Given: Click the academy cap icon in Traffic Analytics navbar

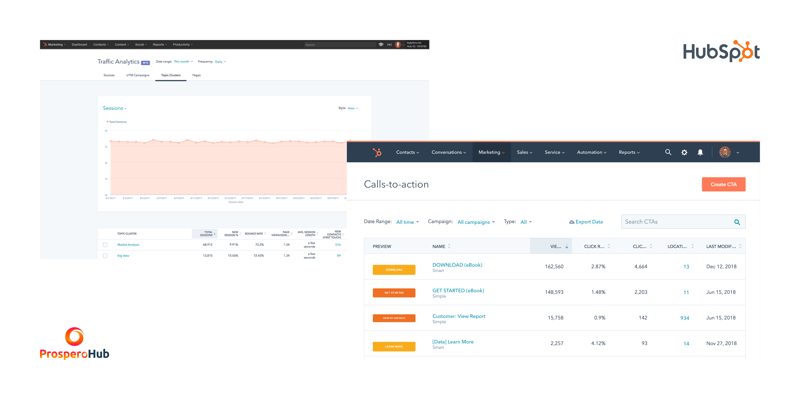Looking at the screenshot, I should coord(381,45).
